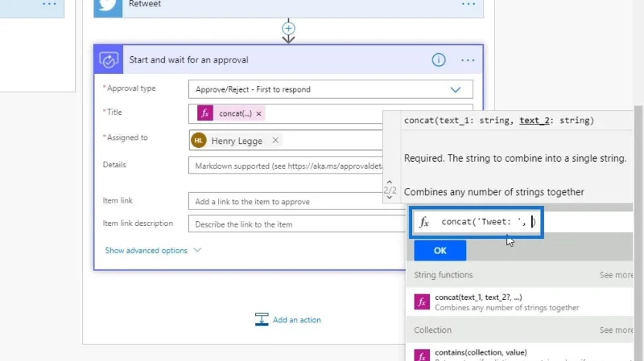Remove Henry Legge from Assigned to
Image resolution: width=644 pixels, height=361 pixels.
[275, 140]
